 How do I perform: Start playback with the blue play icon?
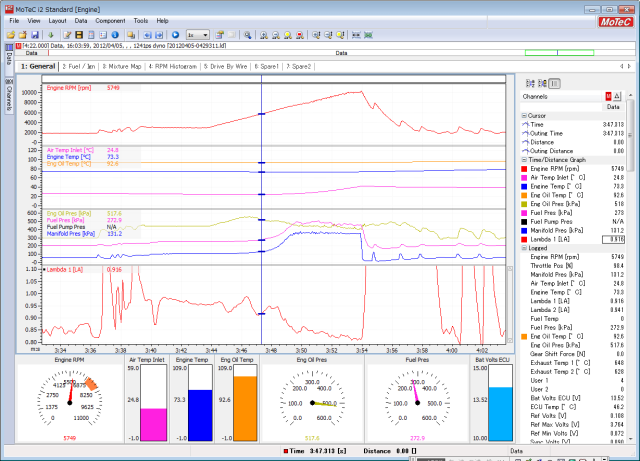click(176, 35)
